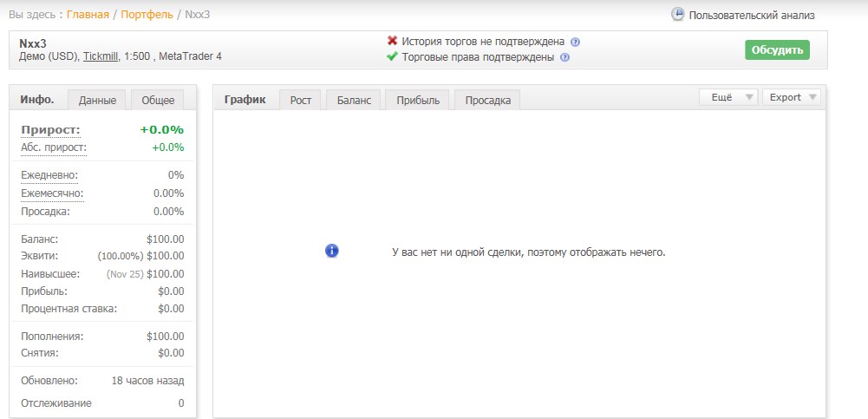Screen dimensions: 868x419
Task: Switch to the Общее tab
Action: coord(158,100)
